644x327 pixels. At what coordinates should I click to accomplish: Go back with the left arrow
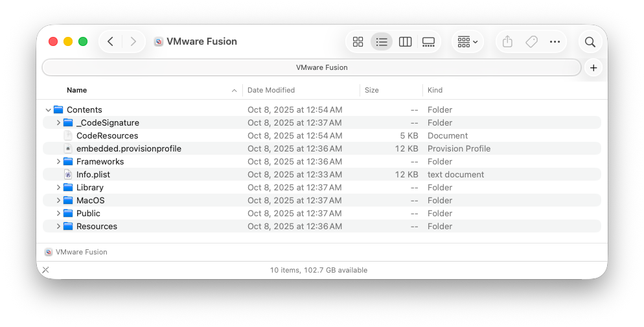click(111, 41)
